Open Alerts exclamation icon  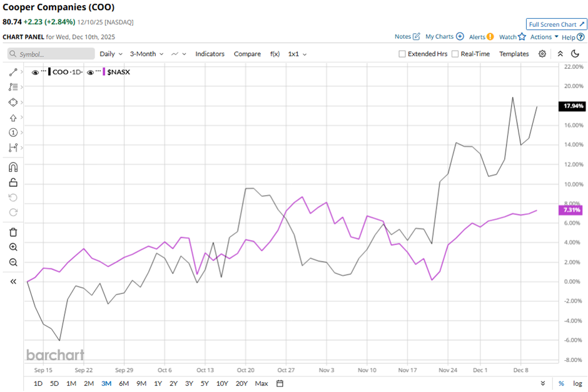click(x=490, y=37)
